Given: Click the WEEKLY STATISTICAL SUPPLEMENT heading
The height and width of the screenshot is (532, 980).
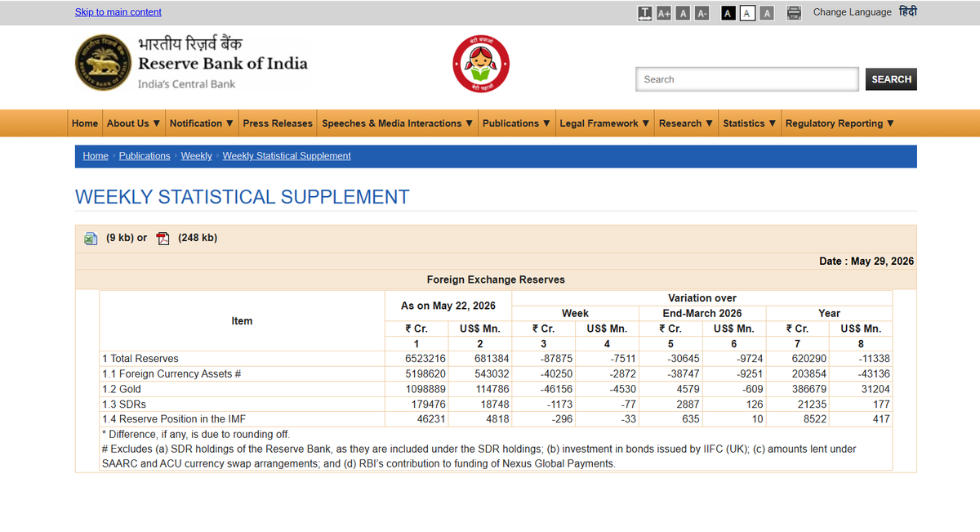Looking at the screenshot, I should pos(243,197).
